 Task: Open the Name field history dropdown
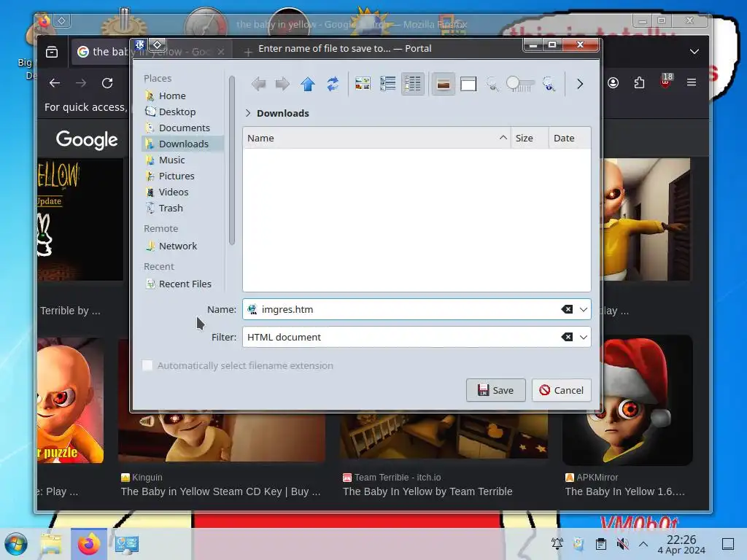584,309
